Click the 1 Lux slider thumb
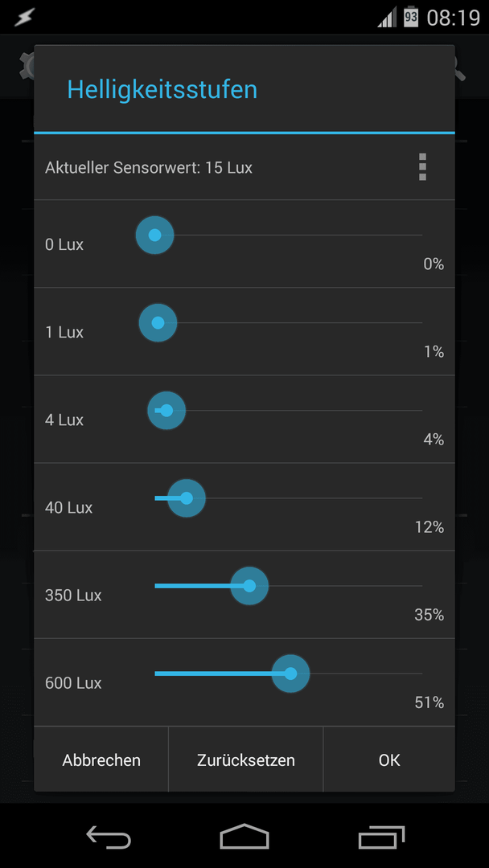The width and height of the screenshot is (489, 868). pyautogui.click(x=158, y=323)
